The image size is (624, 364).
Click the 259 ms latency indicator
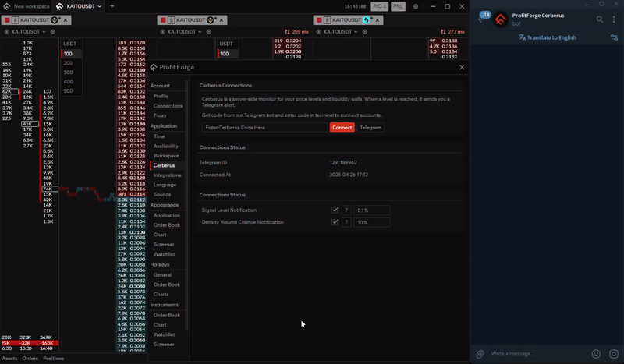296,32
